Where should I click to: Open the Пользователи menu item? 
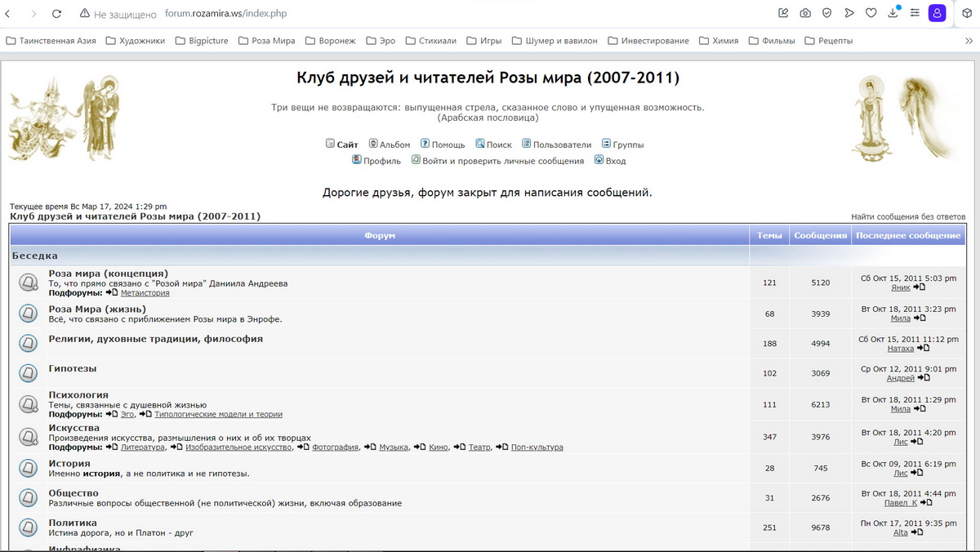(x=556, y=145)
